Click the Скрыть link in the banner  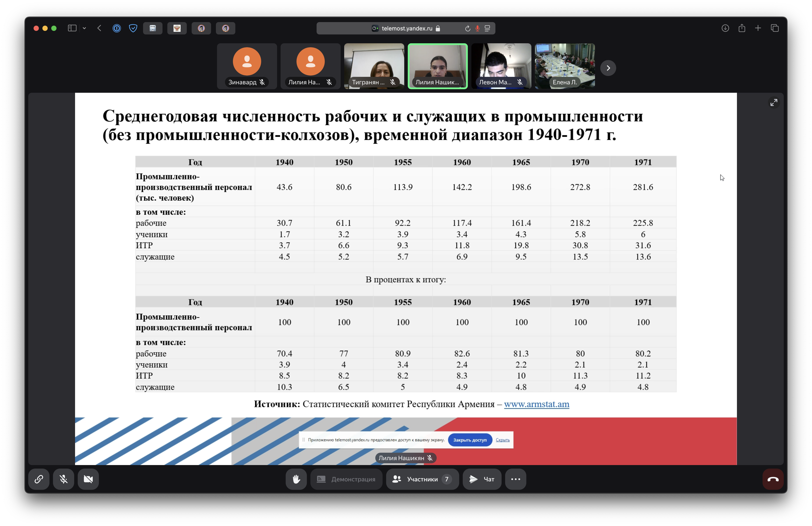point(502,440)
